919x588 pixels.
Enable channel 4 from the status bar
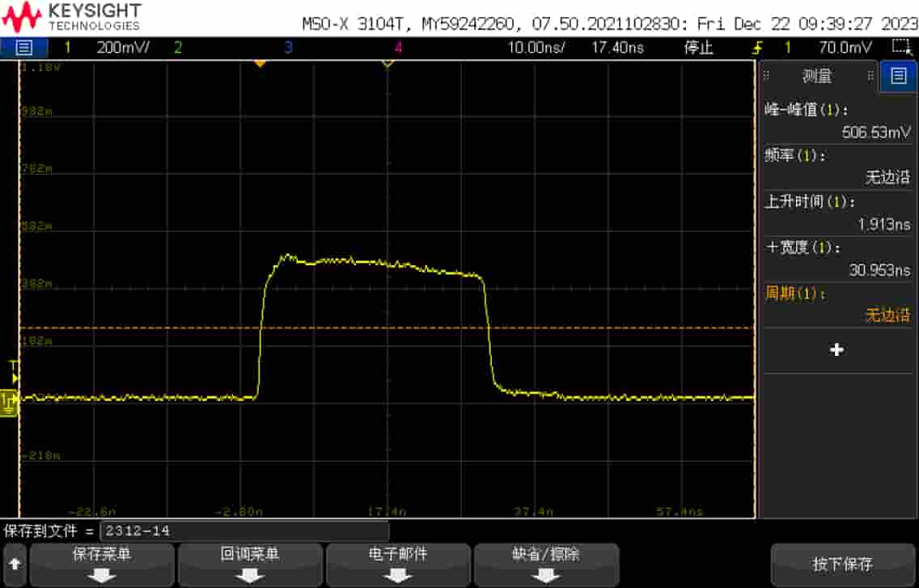396,46
